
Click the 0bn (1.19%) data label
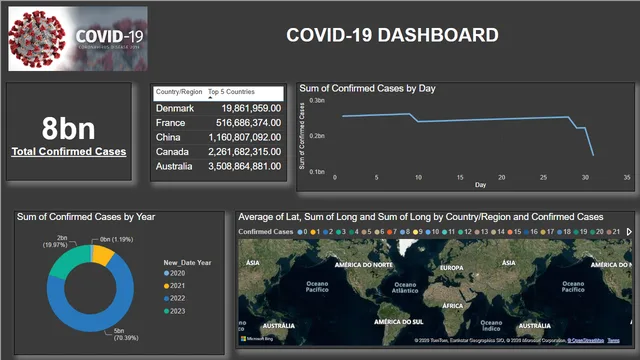point(117,240)
